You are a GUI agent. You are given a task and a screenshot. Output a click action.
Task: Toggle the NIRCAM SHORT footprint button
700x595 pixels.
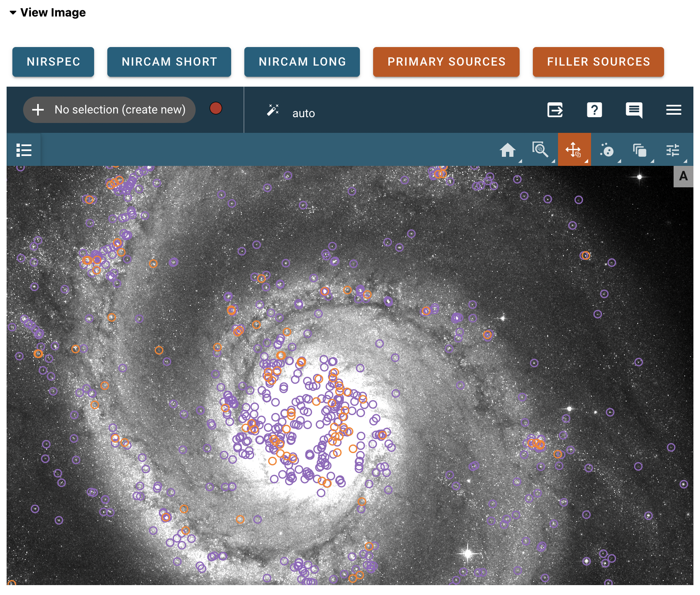[169, 62]
